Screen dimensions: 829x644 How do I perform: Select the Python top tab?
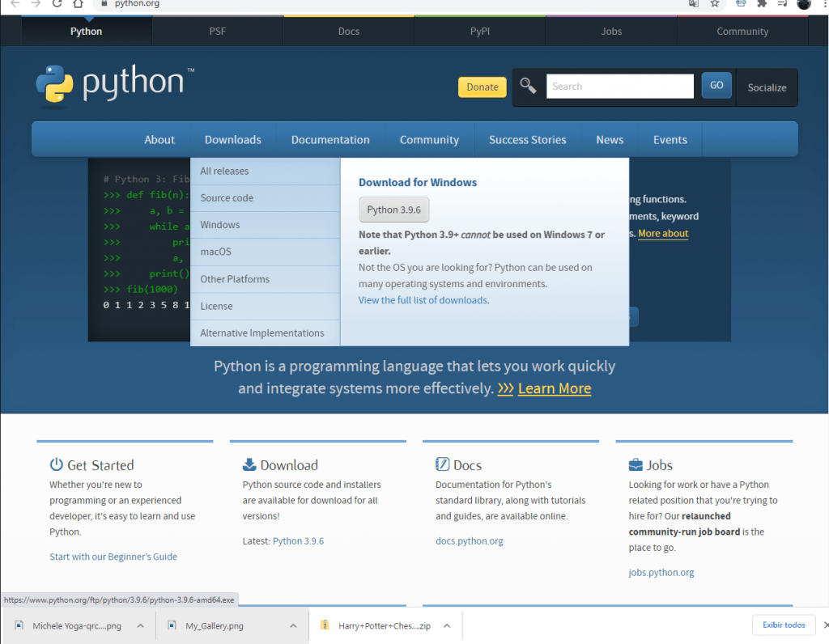[86, 32]
